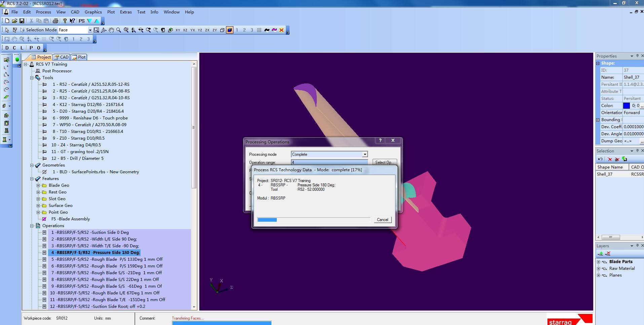Click the zoom window fit icon

tap(96, 30)
